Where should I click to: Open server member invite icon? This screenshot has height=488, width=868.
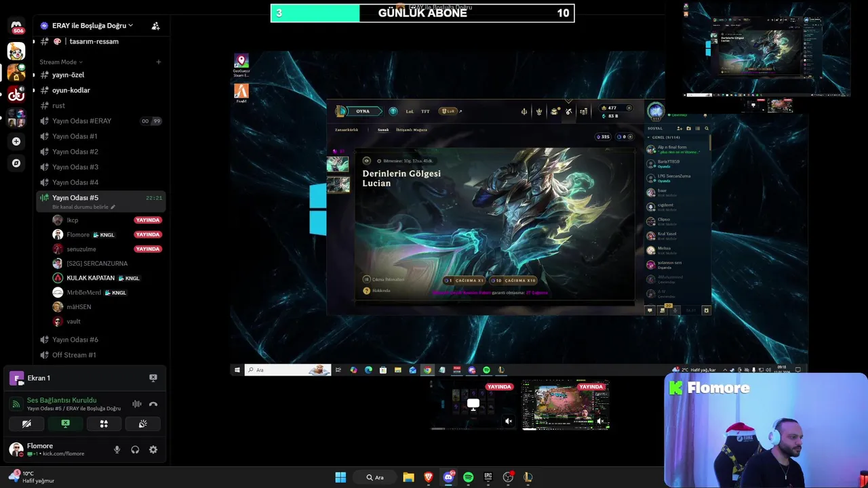point(155,26)
